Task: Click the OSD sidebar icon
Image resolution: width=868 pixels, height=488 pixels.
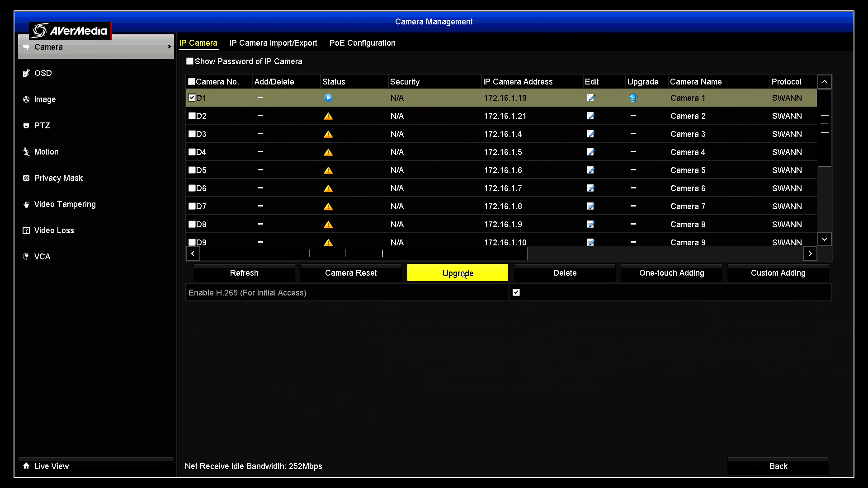Action: tap(26, 73)
